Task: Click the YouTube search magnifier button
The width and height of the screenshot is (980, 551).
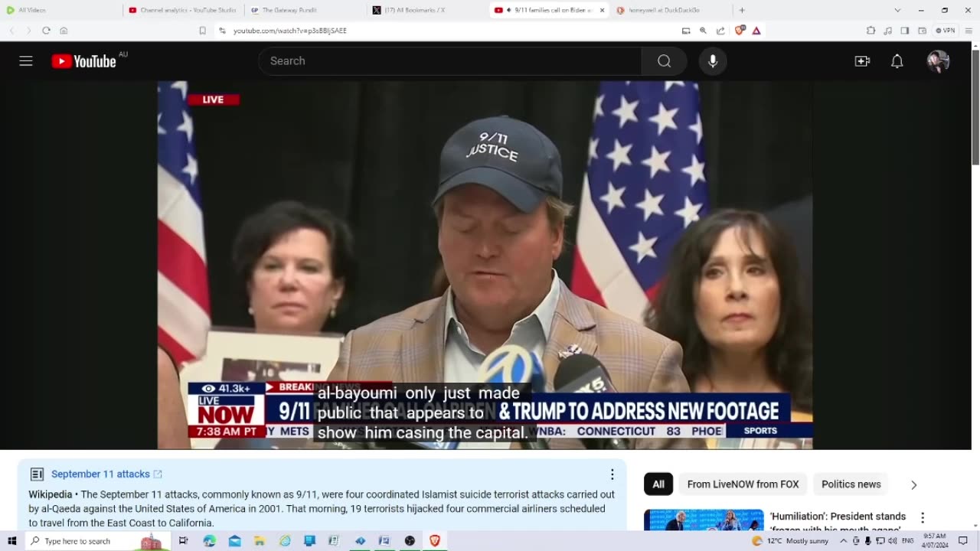Action: pos(664,61)
